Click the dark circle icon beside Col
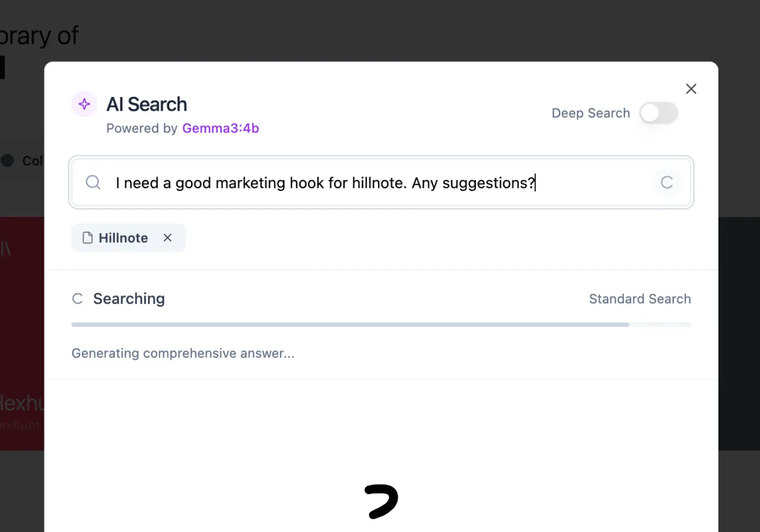Screen dimensions: 760x532 tap(7, 161)
